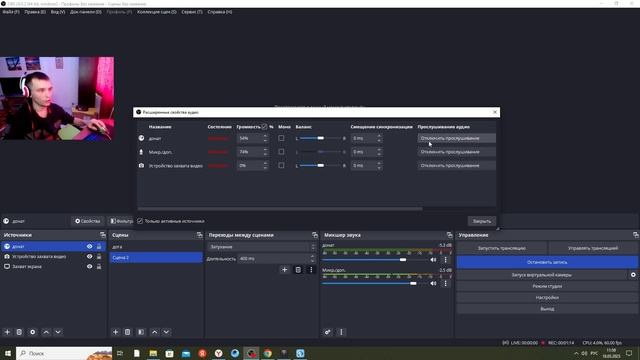Undock the Сцены panel
The image size is (640, 360).
(199, 235)
